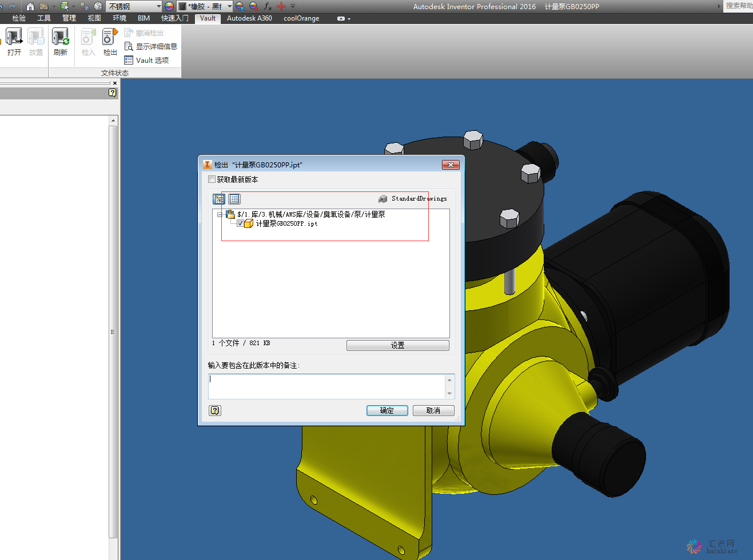This screenshot has height=560, width=753.
Task: Click the comment box scroll-down arrow
Action: pos(449,393)
